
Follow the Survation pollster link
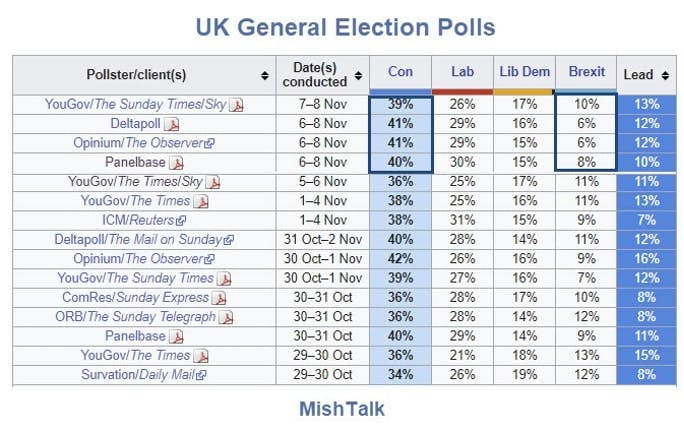(x=107, y=375)
